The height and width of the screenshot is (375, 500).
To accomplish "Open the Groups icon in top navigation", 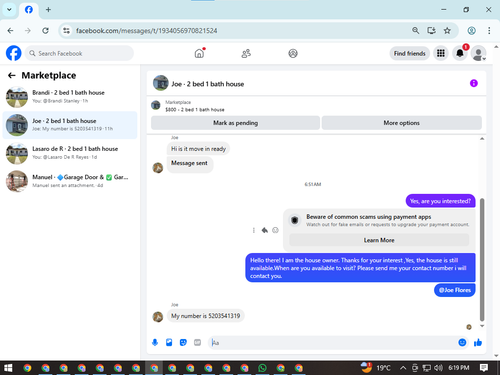I will tap(293, 53).
